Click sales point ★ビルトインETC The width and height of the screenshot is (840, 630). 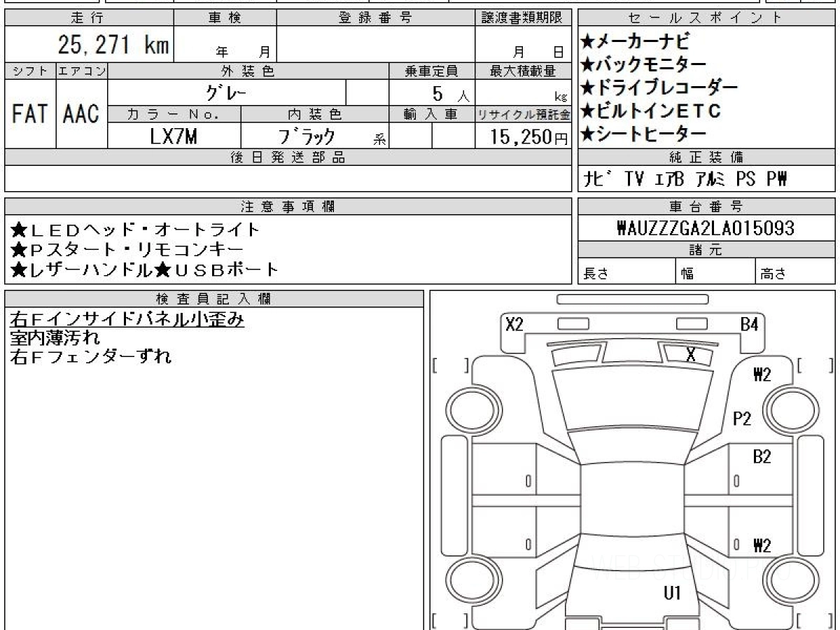651,110
